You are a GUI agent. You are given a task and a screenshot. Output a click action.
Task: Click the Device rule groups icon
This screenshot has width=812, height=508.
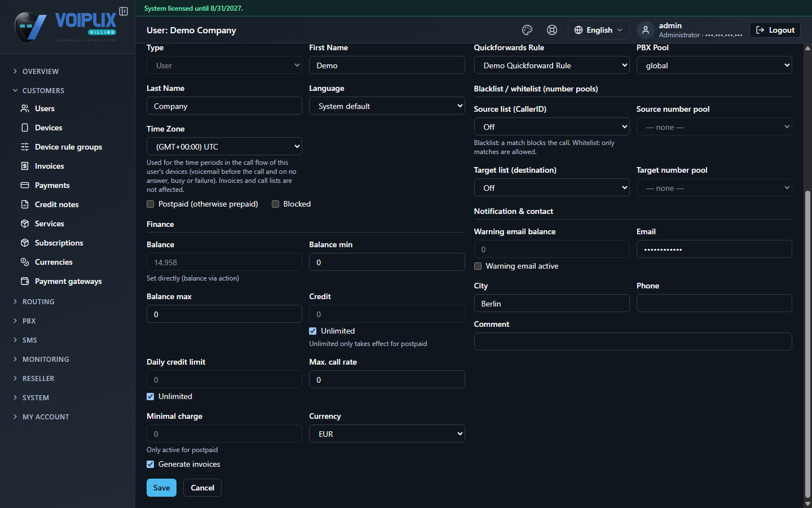click(x=25, y=147)
